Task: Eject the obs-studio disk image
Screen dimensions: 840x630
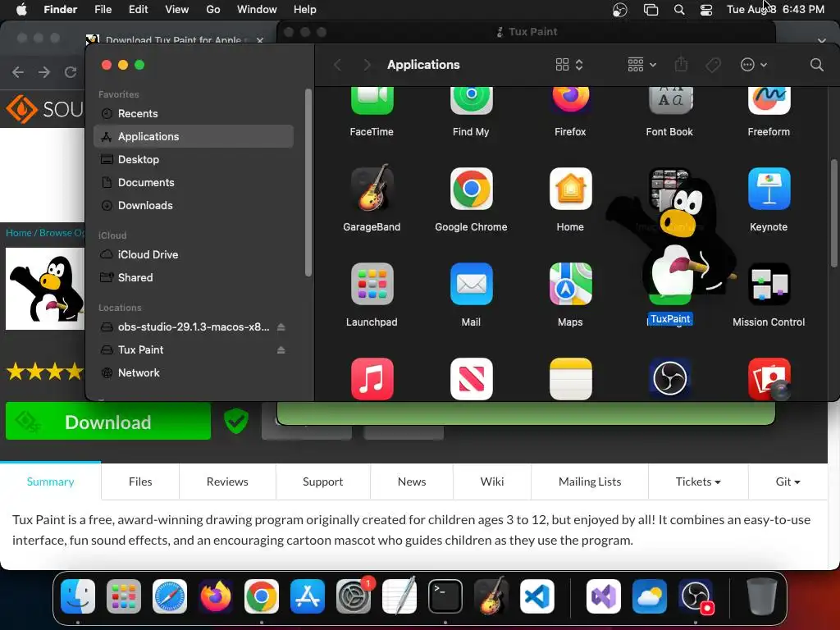Action: (x=281, y=326)
